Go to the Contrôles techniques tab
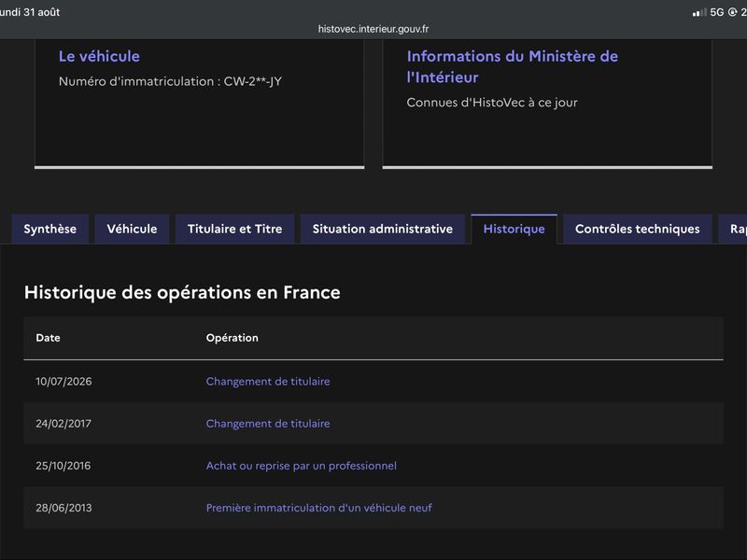The width and height of the screenshot is (747, 560). (638, 229)
